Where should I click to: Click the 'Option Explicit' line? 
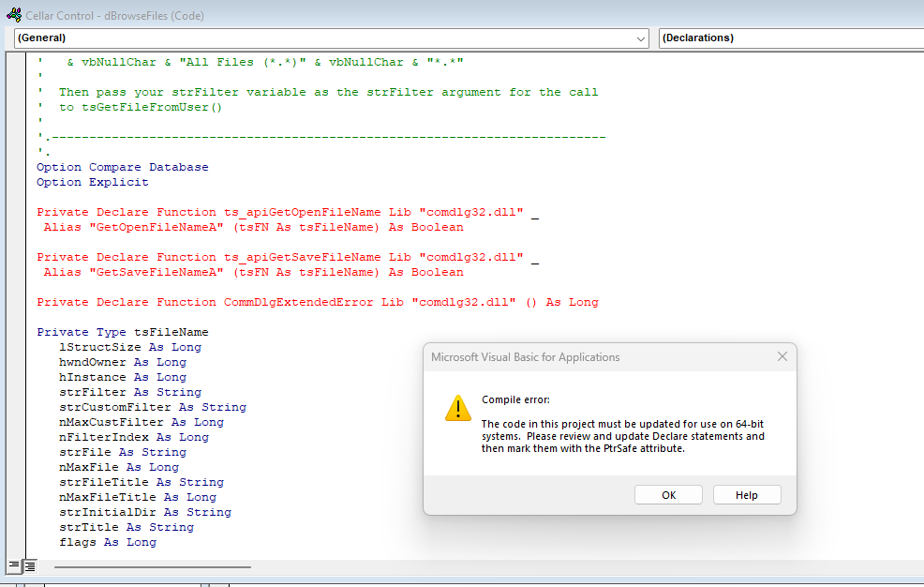[x=93, y=182]
